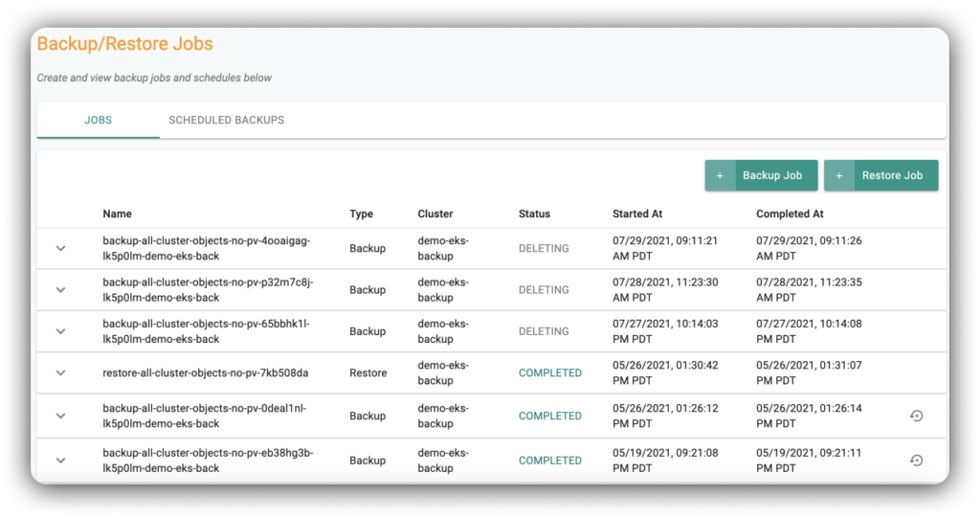Click restore icon for the 0deal1nl backup
The width and height of the screenshot is (980, 518).
click(916, 416)
